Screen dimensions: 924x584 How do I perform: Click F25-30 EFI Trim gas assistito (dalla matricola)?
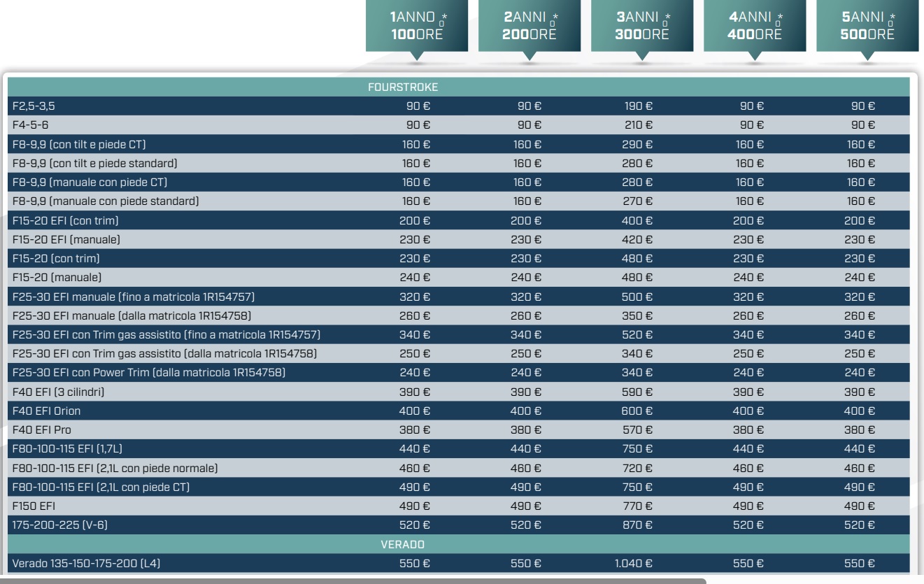(164, 354)
